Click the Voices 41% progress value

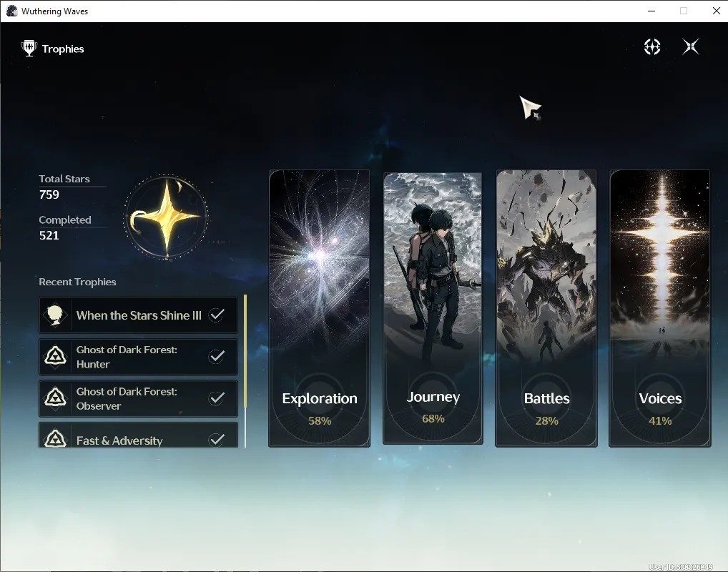pyautogui.click(x=660, y=420)
